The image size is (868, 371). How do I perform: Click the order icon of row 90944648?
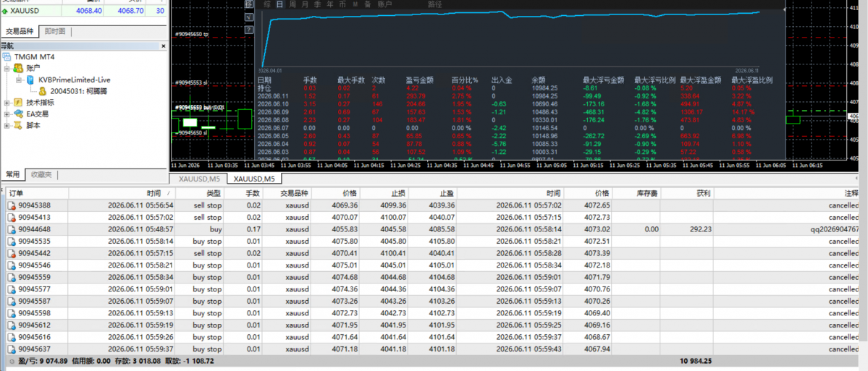11,229
